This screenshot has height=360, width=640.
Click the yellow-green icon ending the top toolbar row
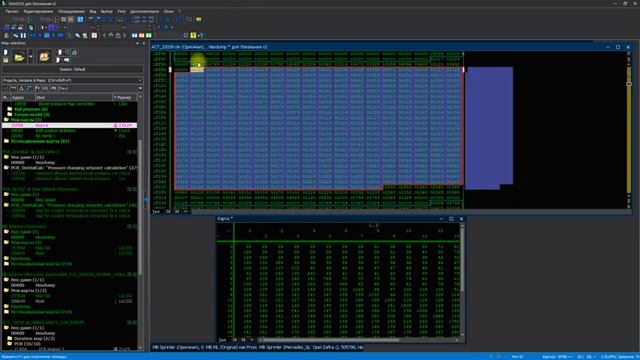click(199, 19)
